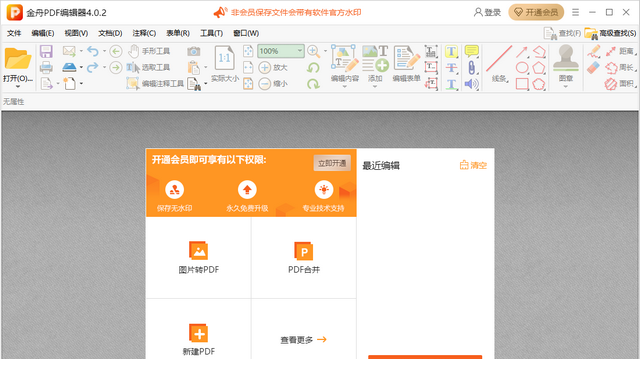Open the View (视图) menu

(76, 33)
